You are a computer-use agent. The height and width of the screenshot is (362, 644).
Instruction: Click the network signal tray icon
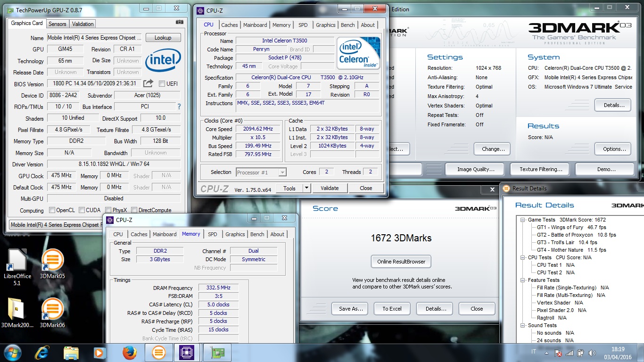tap(569, 353)
